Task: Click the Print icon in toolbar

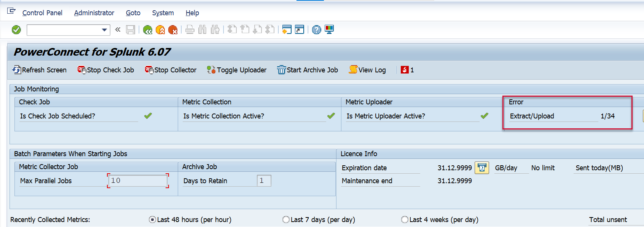Action: (x=190, y=30)
